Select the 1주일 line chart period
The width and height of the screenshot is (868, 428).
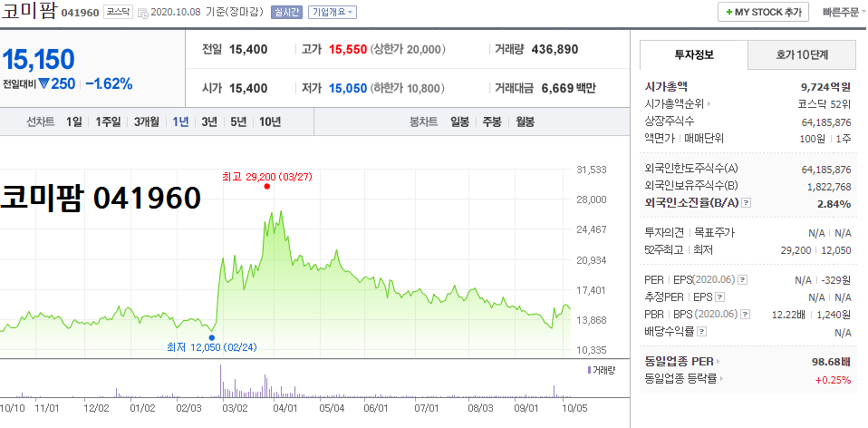[108, 122]
